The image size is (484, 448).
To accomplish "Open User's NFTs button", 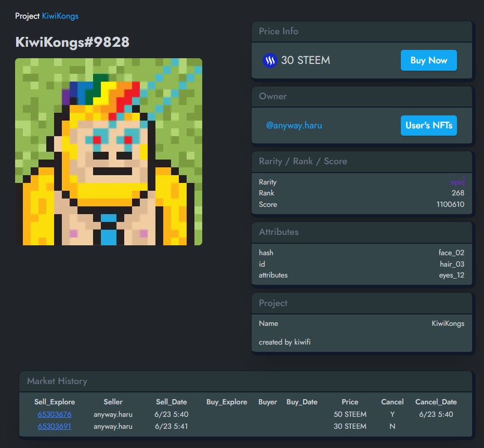I will pos(428,125).
